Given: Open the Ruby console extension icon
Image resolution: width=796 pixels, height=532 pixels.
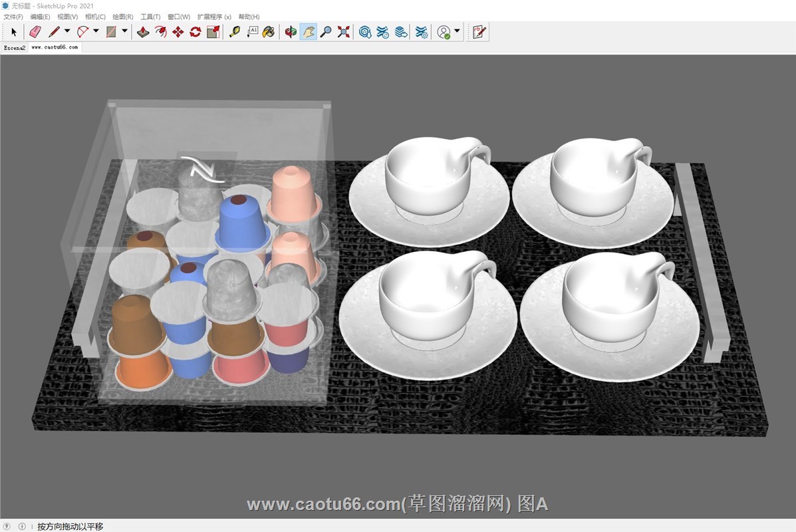Looking at the screenshot, I should pyautogui.click(x=479, y=32).
